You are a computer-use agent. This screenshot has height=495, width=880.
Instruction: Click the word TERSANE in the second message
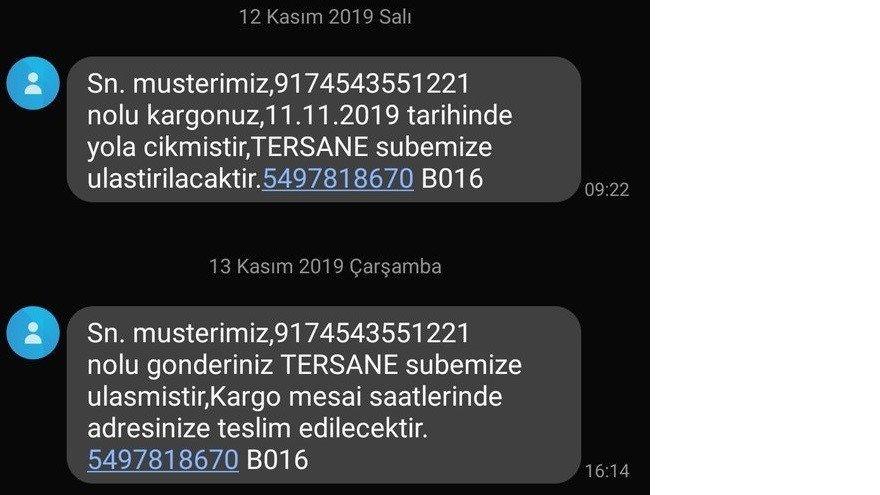(339, 365)
